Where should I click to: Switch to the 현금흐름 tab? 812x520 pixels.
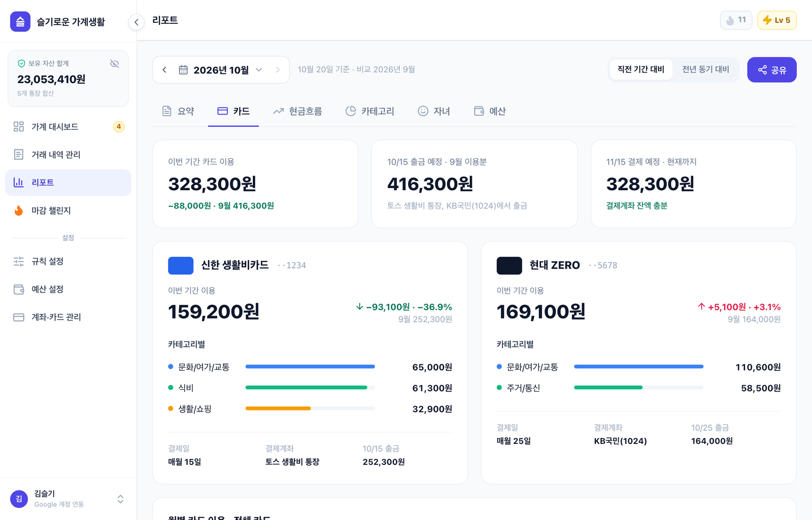(x=297, y=111)
